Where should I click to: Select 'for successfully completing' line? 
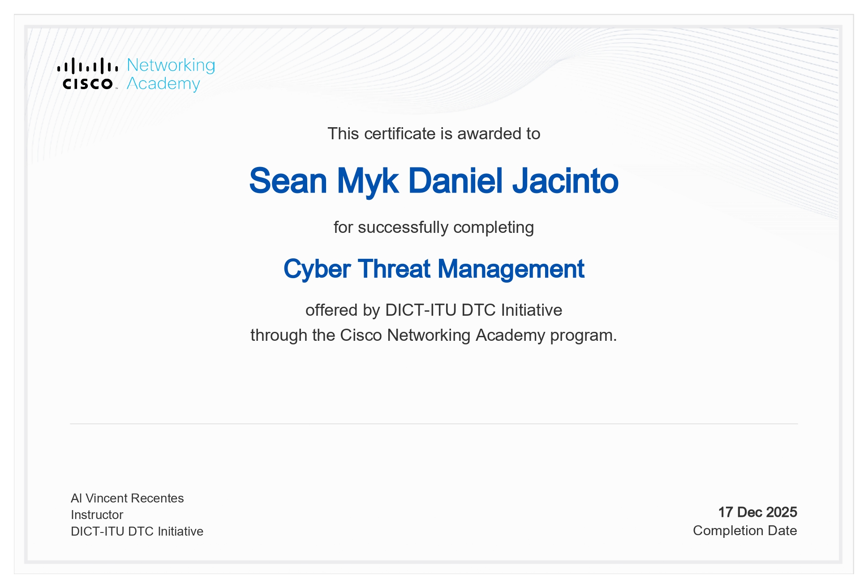click(x=434, y=227)
